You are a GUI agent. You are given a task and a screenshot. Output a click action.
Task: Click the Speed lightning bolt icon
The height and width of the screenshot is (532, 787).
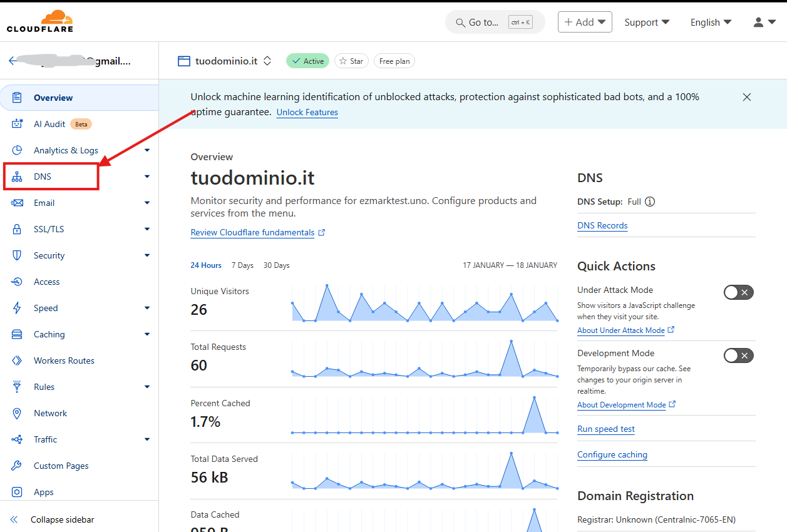pyautogui.click(x=17, y=308)
